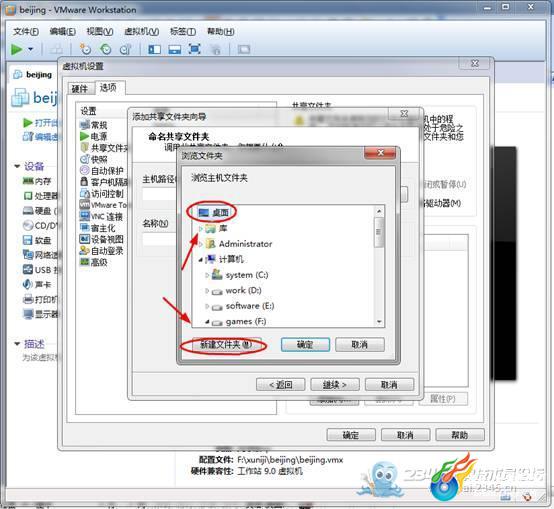Viewport: 554px width, 509px height.
Task: Close the 浏览文件夹 dialog
Action: 380,153
